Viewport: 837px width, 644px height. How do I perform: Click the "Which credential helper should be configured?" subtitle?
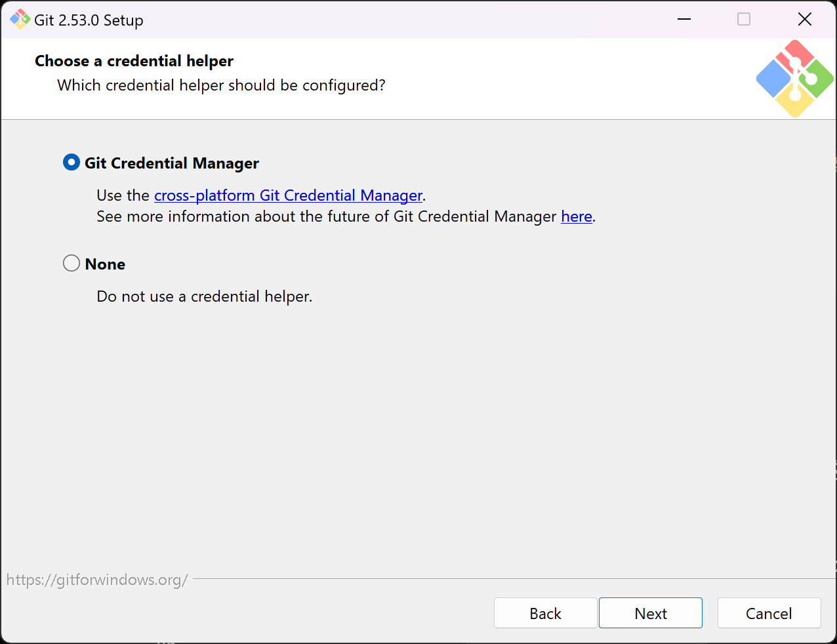click(221, 85)
